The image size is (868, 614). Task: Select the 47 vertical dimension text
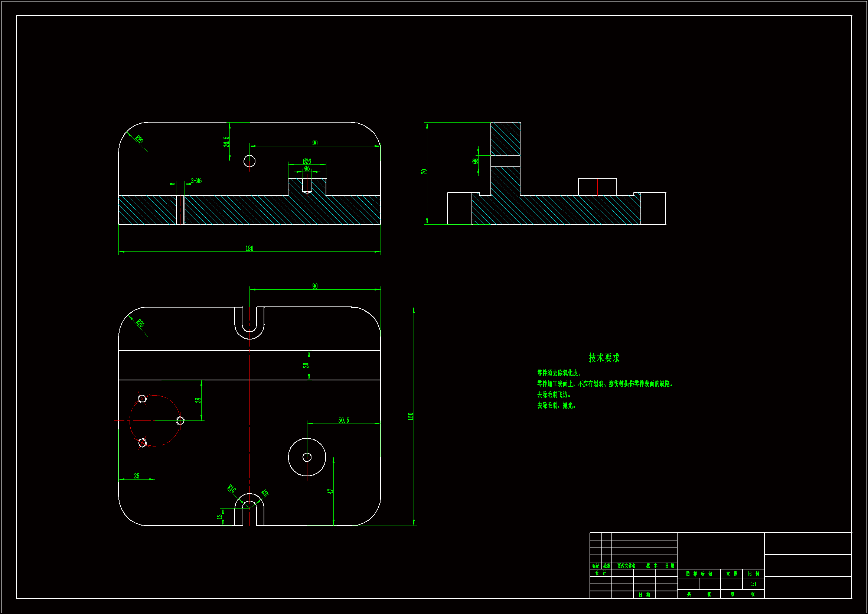330,491
